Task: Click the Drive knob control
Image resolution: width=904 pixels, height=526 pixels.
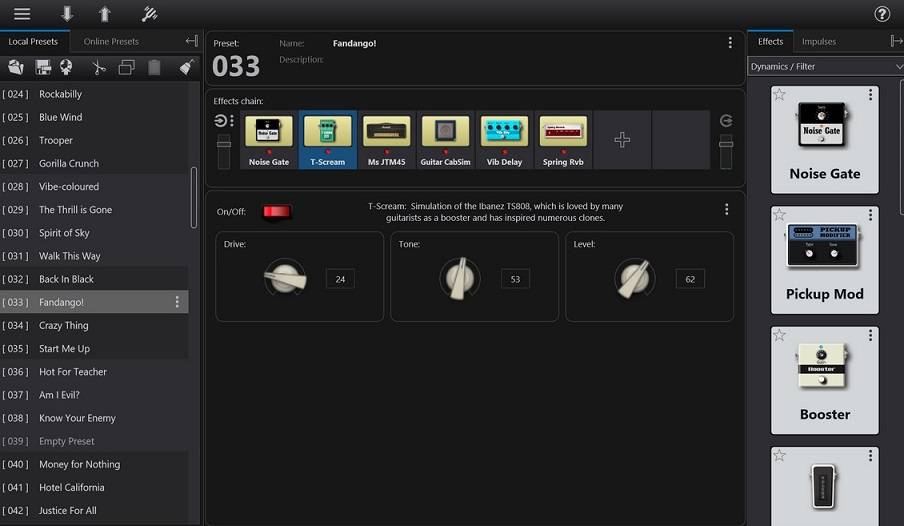Action: point(285,279)
